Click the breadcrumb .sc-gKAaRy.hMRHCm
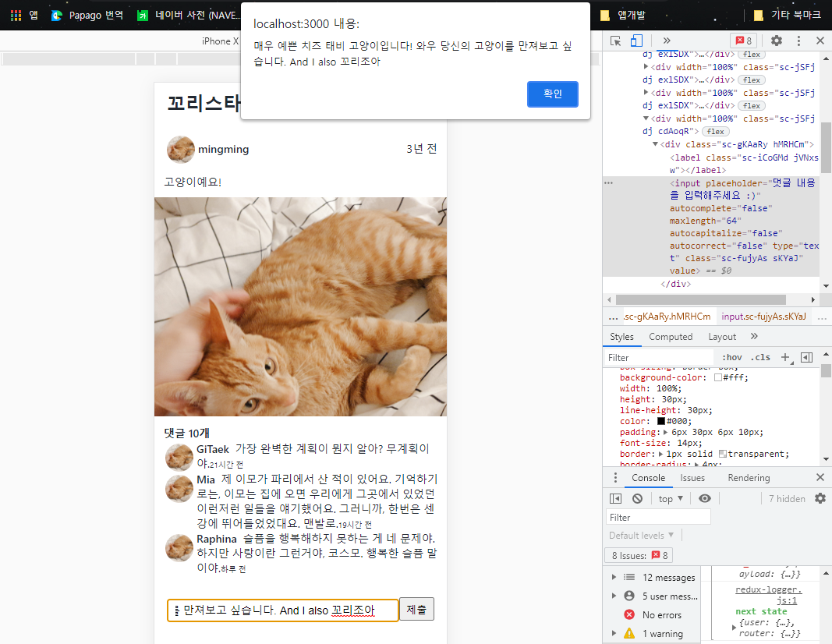Screen dimensions: 832x644 pyautogui.click(x=667, y=317)
